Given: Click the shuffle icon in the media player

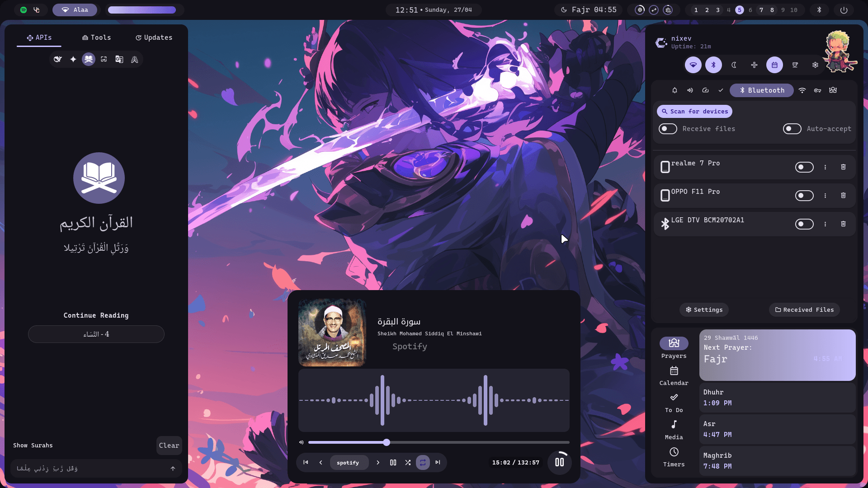Looking at the screenshot, I should click(408, 462).
